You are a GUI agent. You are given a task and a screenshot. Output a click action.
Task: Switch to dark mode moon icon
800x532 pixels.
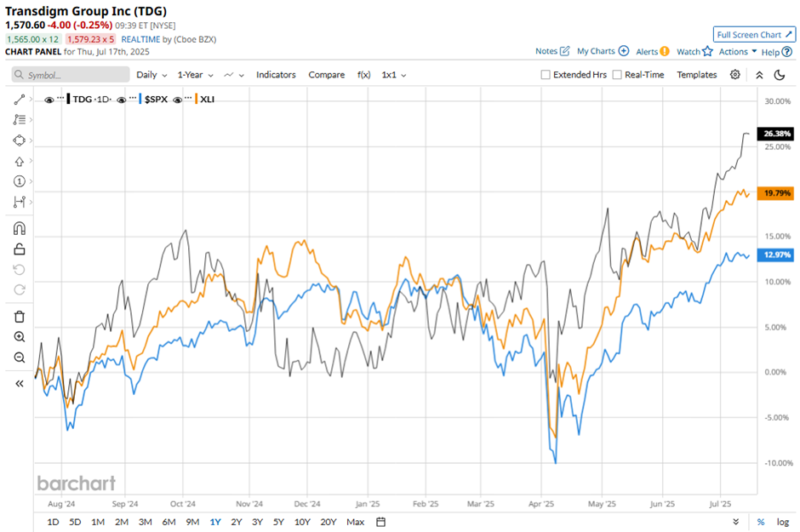[x=779, y=75]
